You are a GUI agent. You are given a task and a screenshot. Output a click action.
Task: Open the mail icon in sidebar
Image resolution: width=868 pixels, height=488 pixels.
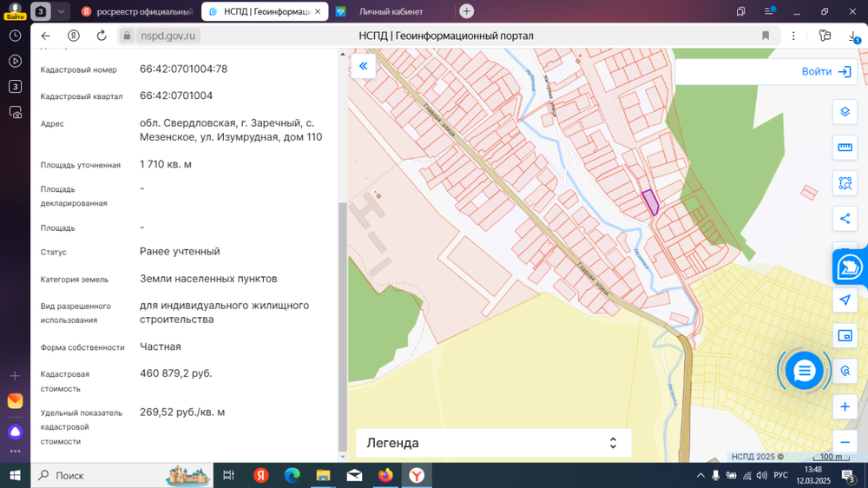pyautogui.click(x=15, y=400)
